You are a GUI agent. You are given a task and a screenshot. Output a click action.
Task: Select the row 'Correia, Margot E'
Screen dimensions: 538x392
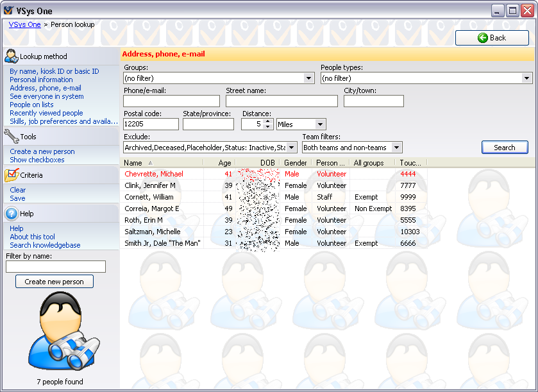(x=274, y=209)
